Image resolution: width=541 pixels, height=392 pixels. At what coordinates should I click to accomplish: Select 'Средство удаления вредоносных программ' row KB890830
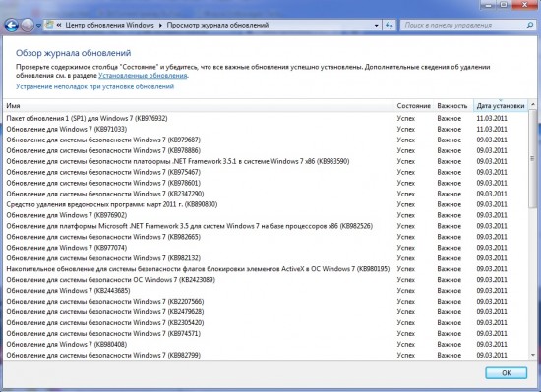click(x=266, y=204)
